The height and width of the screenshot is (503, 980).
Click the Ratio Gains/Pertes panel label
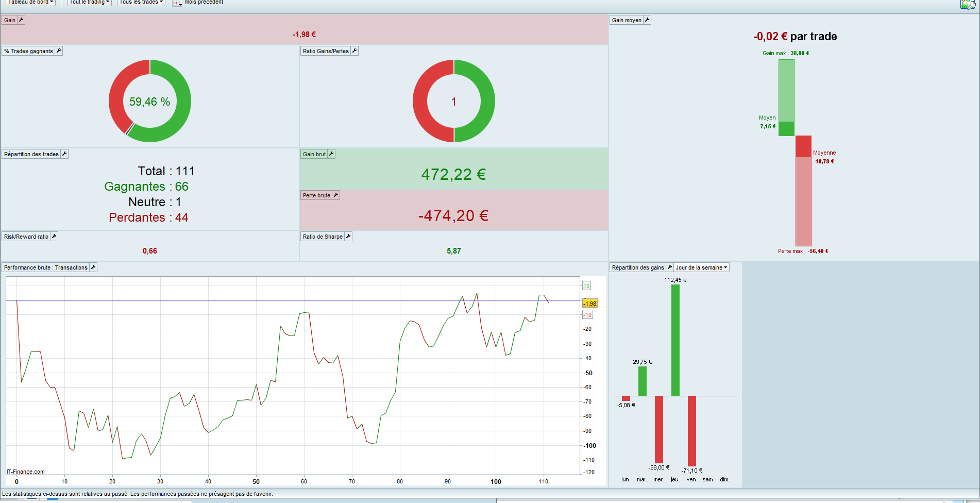[326, 51]
